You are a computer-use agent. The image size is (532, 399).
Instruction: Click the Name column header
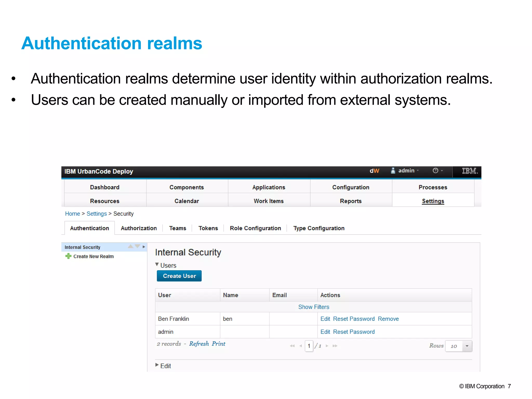(x=245, y=295)
